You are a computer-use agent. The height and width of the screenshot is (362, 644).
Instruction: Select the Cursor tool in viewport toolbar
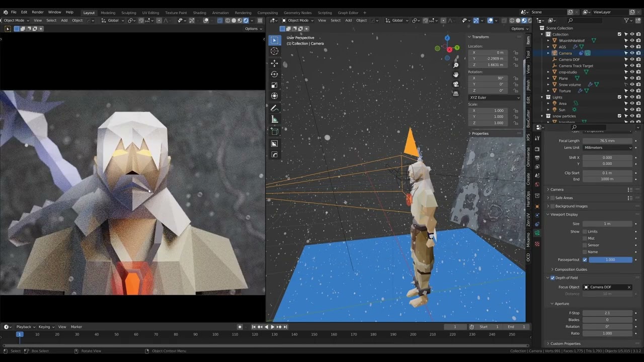[274, 51]
